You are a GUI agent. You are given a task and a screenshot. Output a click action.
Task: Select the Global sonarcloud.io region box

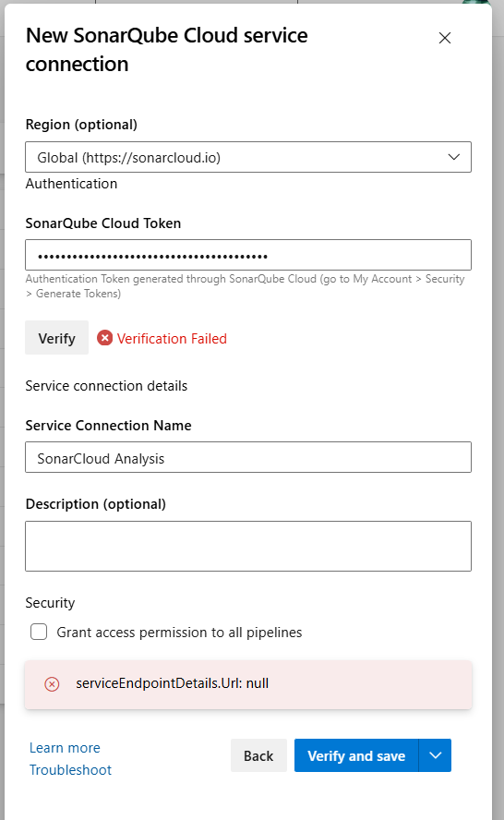(x=248, y=157)
